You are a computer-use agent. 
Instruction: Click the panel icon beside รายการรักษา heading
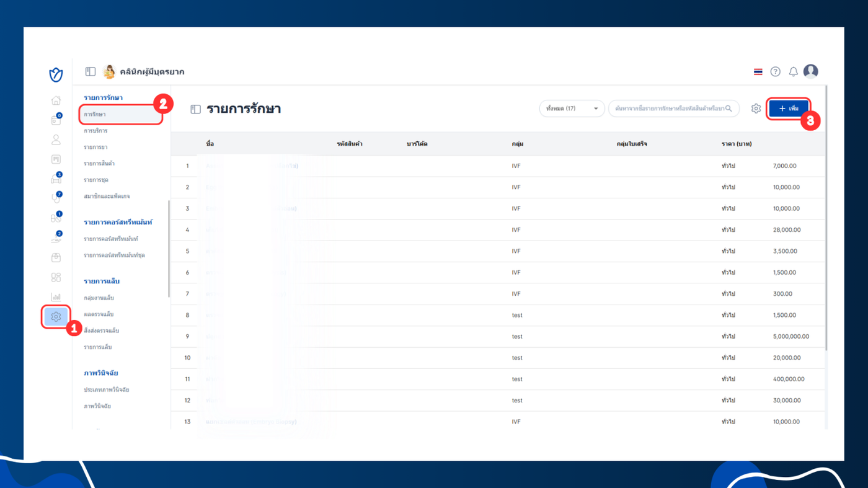195,109
